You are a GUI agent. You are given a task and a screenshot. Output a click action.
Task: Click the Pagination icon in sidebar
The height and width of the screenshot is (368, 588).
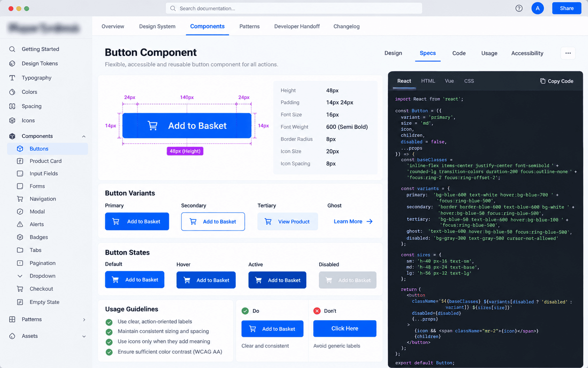tap(20, 263)
